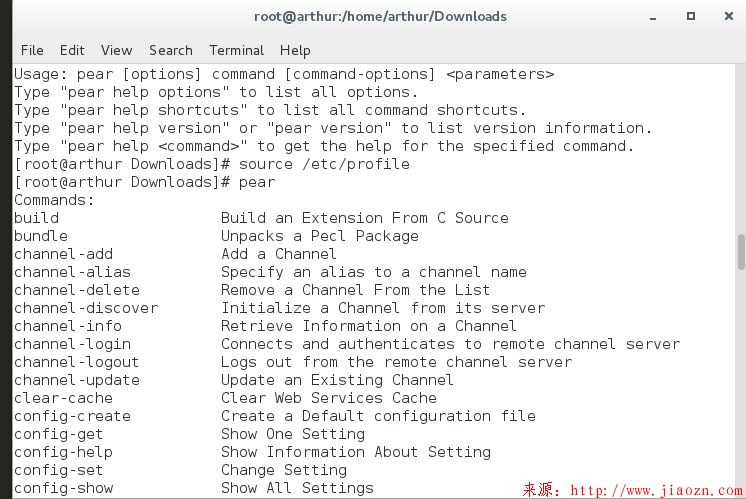746x499 pixels.
Task: Open the Help menu
Action: click(295, 50)
